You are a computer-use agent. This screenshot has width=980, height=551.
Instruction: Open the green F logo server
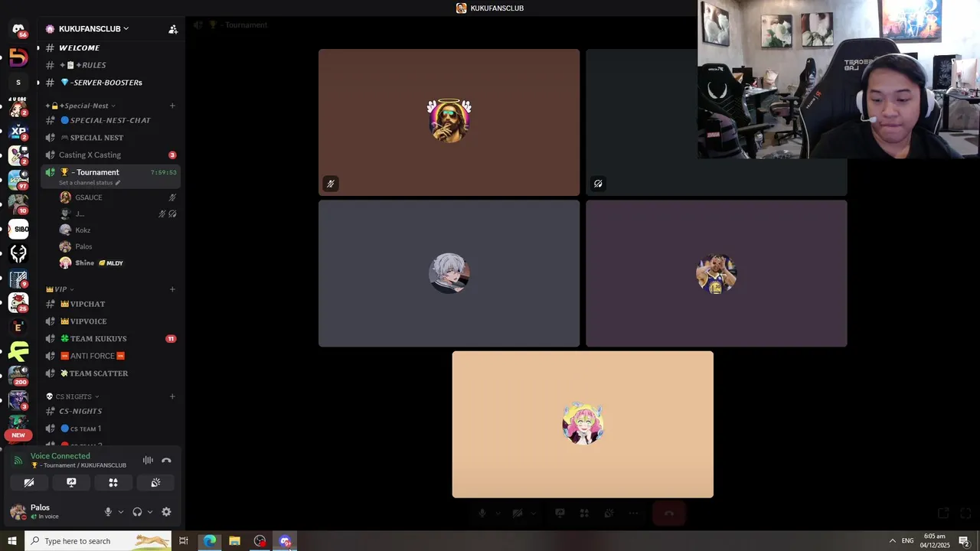tap(18, 351)
